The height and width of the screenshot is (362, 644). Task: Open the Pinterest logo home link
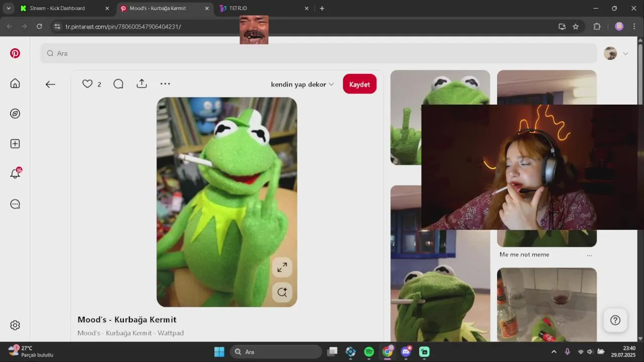coord(15,53)
